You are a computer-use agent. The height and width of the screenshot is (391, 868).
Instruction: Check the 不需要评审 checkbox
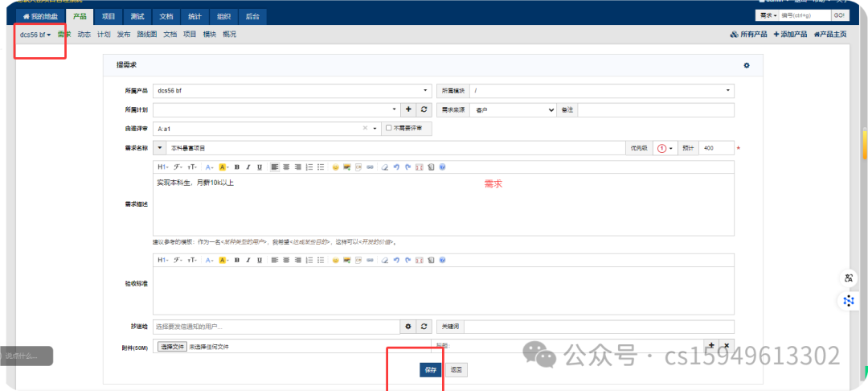389,128
